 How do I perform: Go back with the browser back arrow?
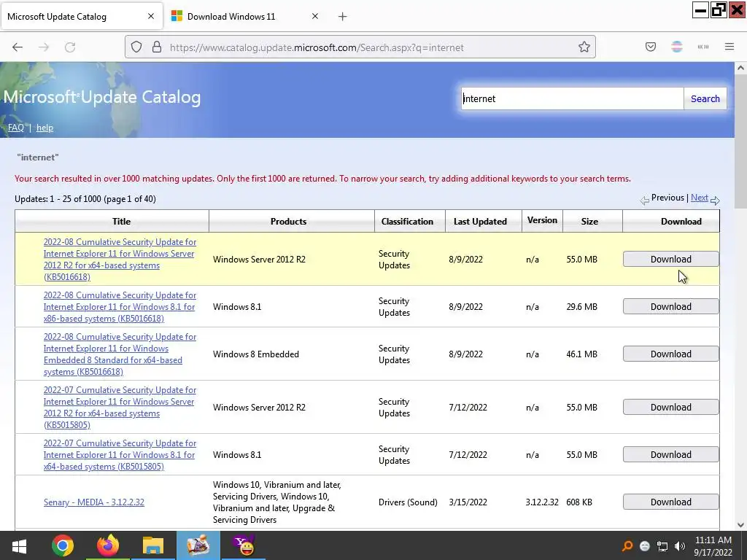pos(18,47)
